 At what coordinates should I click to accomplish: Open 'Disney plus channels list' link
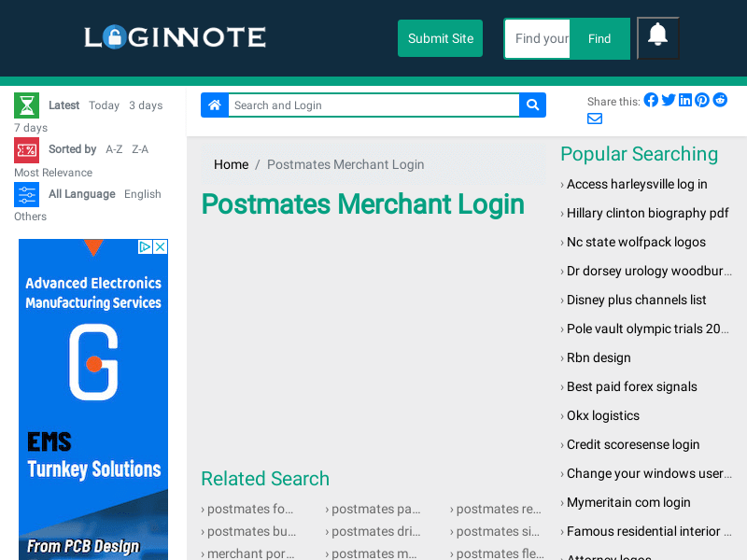[636, 300]
